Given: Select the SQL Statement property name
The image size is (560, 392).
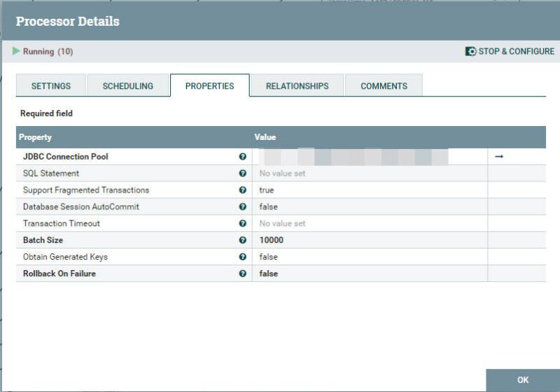Looking at the screenshot, I should (x=50, y=173).
